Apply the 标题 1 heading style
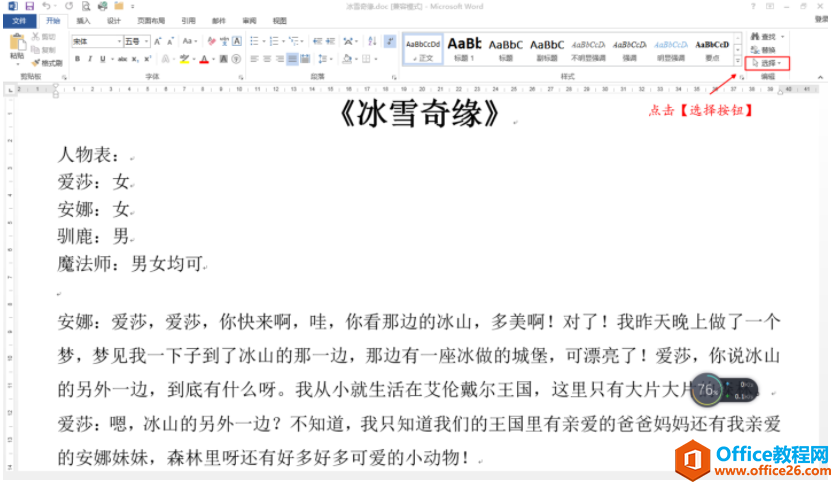 [x=464, y=49]
